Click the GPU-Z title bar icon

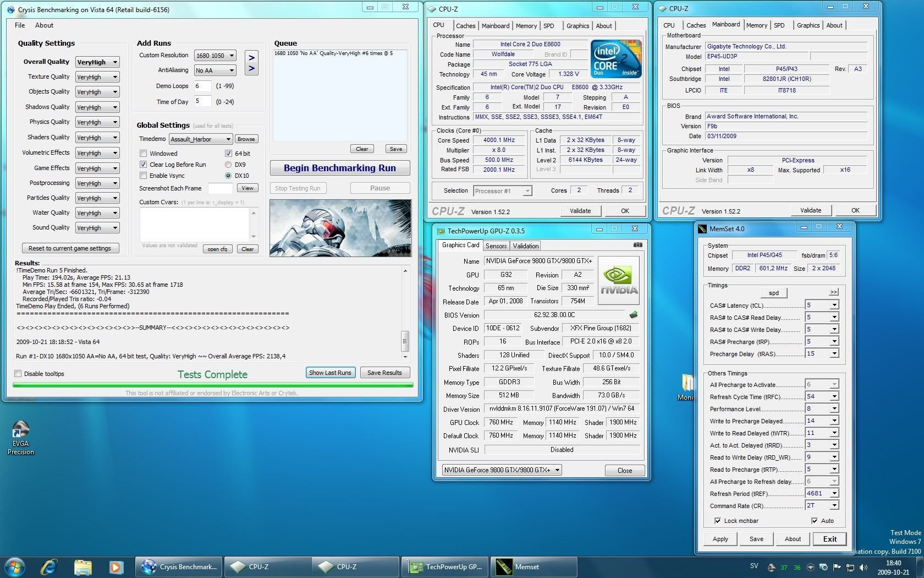click(x=440, y=231)
